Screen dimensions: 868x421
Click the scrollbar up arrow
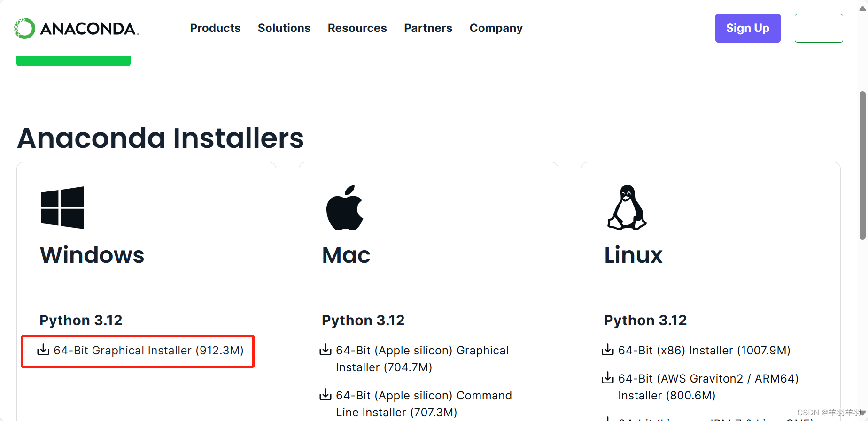[x=862, y=8]
